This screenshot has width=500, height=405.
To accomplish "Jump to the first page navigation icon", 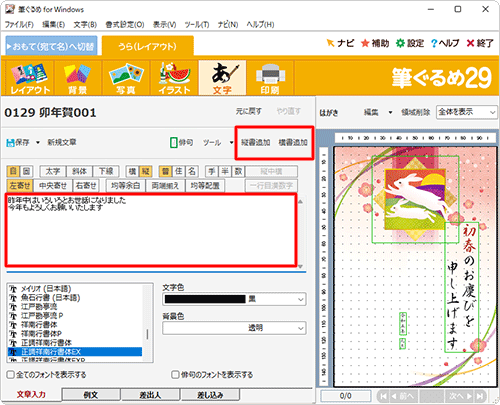I will click(383, 396).
